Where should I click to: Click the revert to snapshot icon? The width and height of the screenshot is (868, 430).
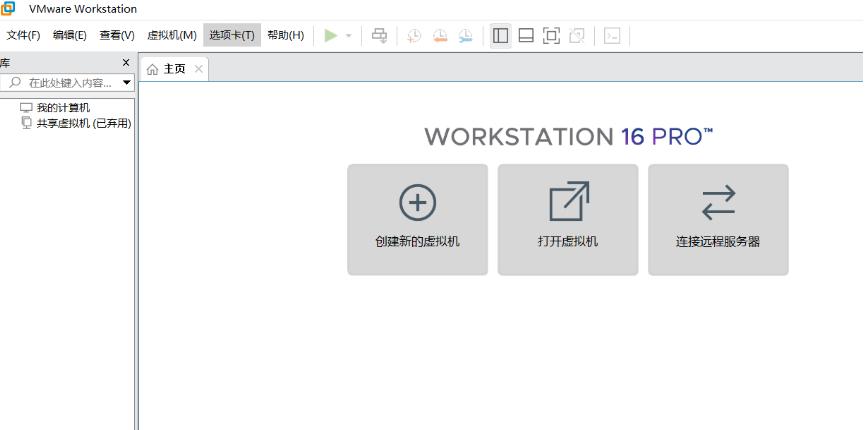pyautogui.click(x=440, y=36)
